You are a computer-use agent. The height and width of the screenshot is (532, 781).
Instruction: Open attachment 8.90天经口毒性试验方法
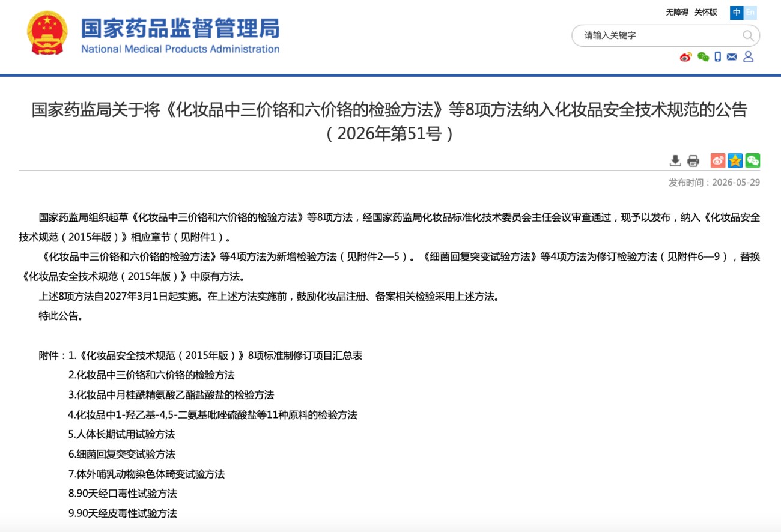click(x=123, y=494)
